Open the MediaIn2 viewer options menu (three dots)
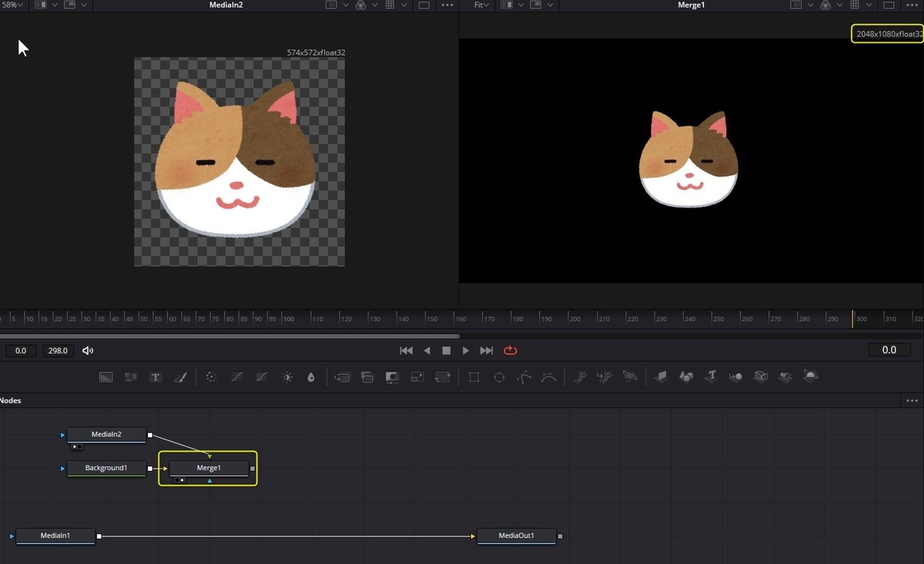Viewport: 924px width, 564px height. [447, 5]
